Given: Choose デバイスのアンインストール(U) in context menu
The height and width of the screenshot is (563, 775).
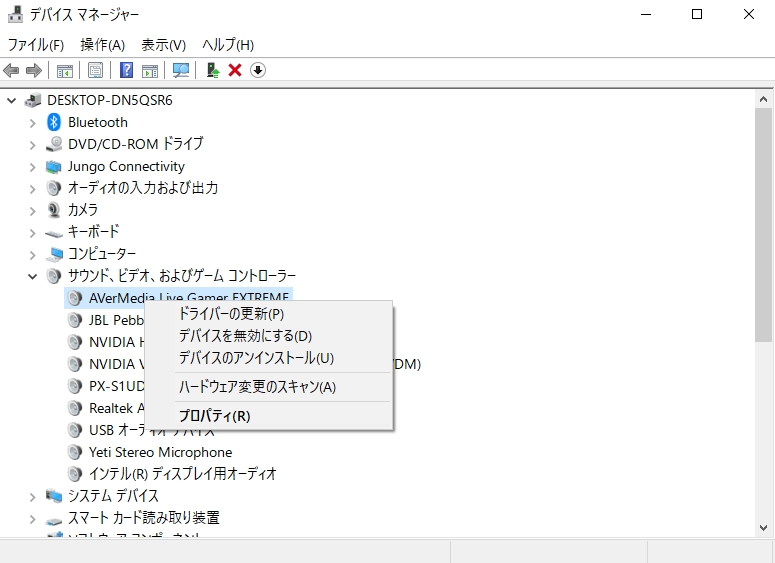Looking at the screenshot, I should coord(269,358).
